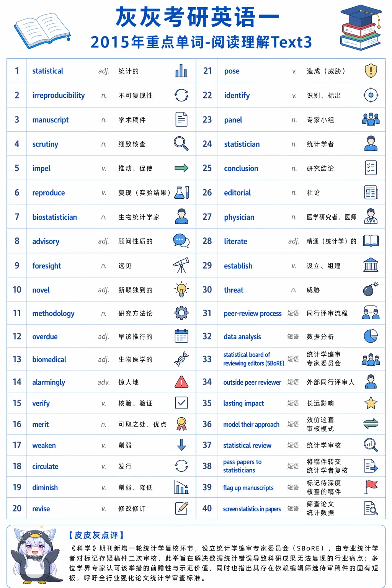Click the telescope icon beside foresight
This screenshot has height=588, width=392.
(x=181, y=265)
